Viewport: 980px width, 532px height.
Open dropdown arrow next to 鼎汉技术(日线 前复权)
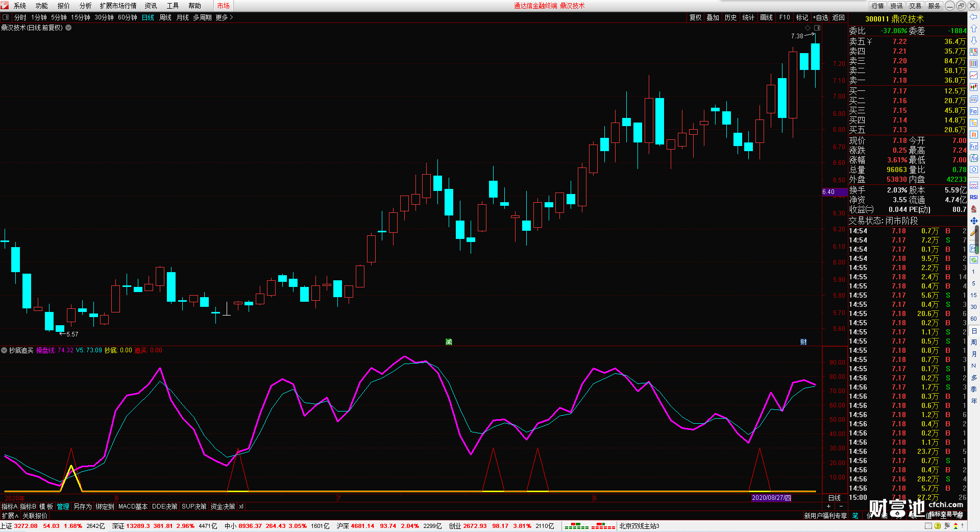(x=68, y=28)
